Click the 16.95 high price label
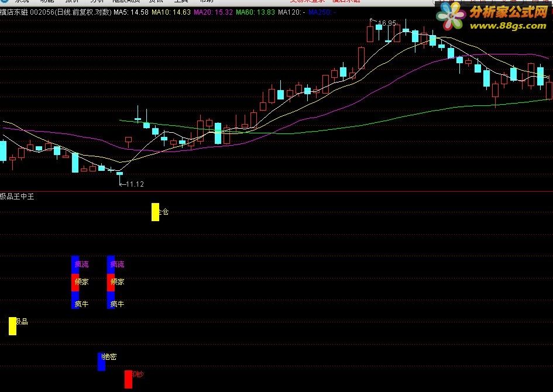This screenshot has height=392, width=553. point(387,23)
